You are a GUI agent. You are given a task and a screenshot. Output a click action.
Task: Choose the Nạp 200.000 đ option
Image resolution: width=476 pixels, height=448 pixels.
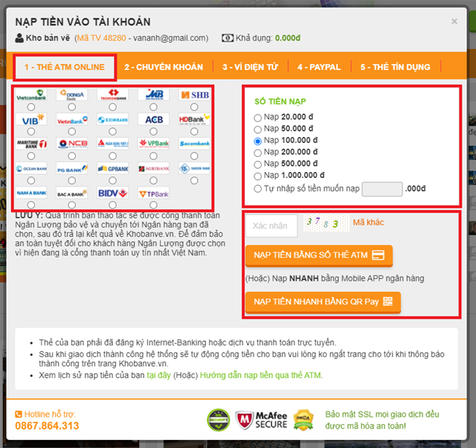(x=258, y=153)
